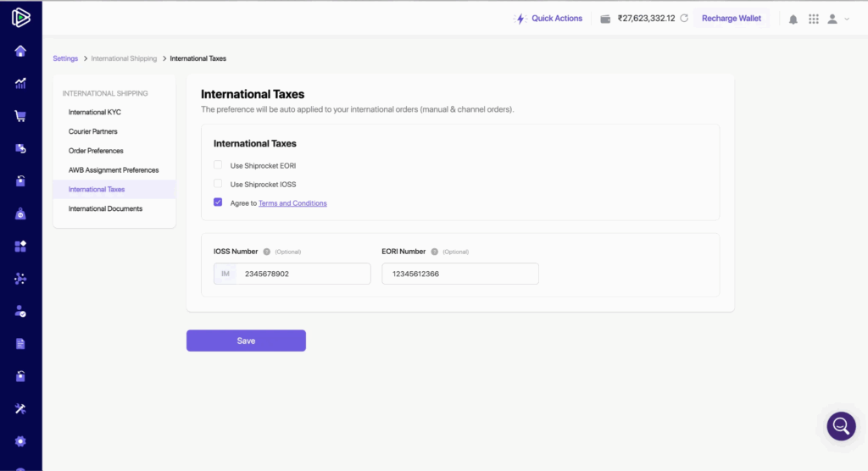This screenshot has height=471, width=868.
Task: Click the Save button
Action: coord(246,341)
